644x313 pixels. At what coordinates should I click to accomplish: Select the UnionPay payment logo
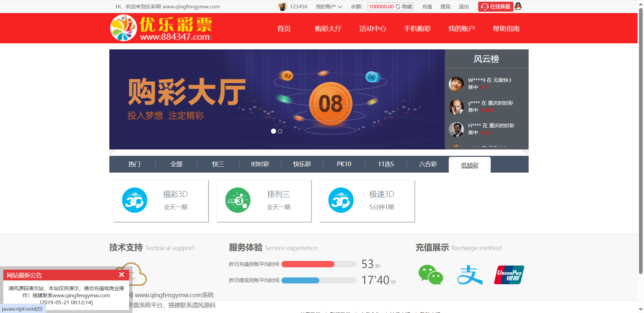point(509,275)
